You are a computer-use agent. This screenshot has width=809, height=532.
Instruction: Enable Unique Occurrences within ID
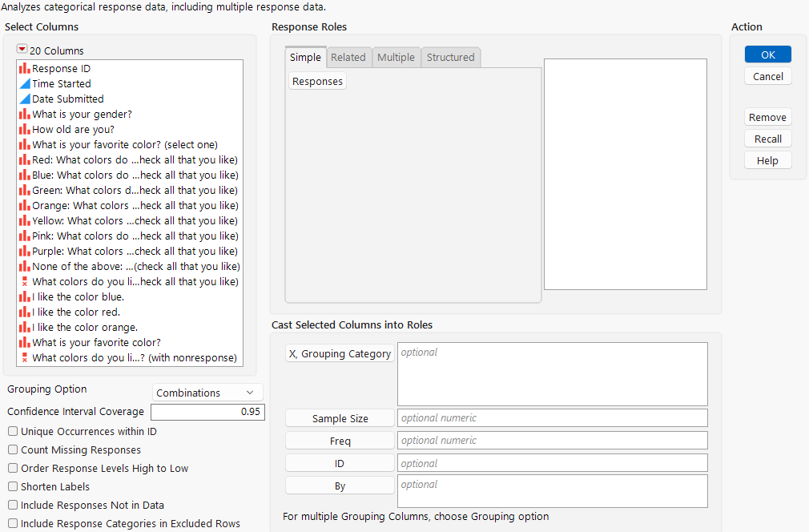12,431
